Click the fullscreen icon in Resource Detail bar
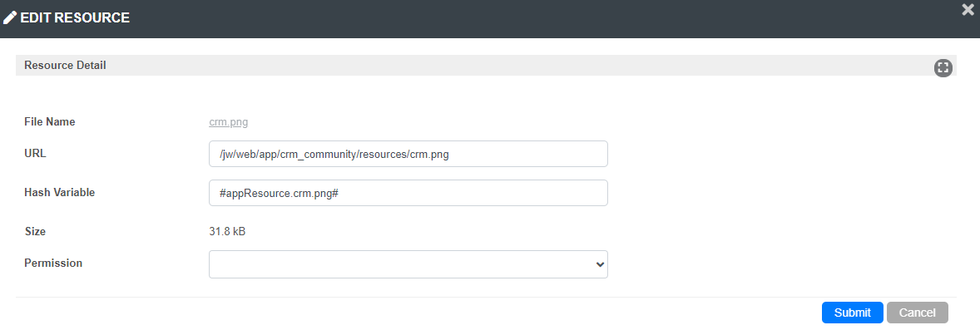Viewport: 980px width, 330px height. point(943,68)
